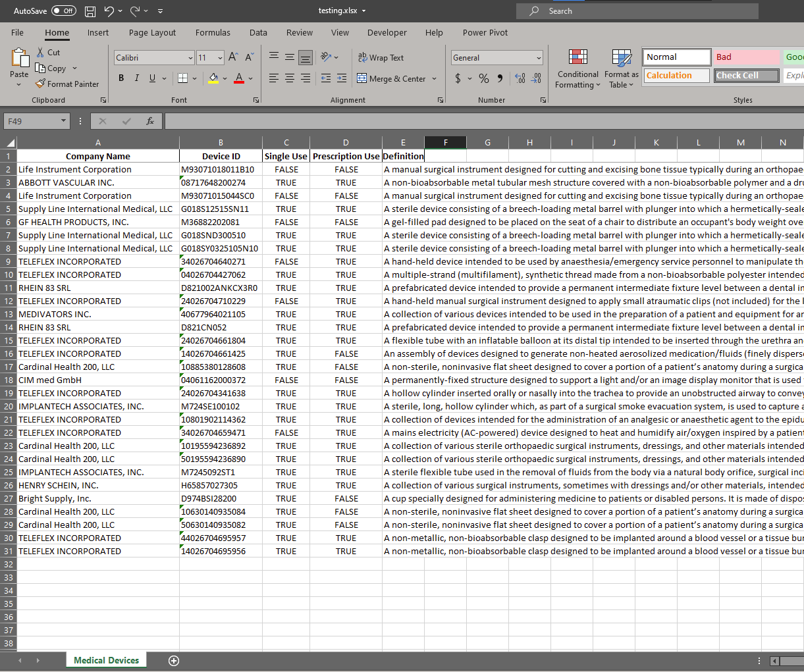Select column B header
The width and height of the screenshot is (804, 672).
click(x=221, y=143)
